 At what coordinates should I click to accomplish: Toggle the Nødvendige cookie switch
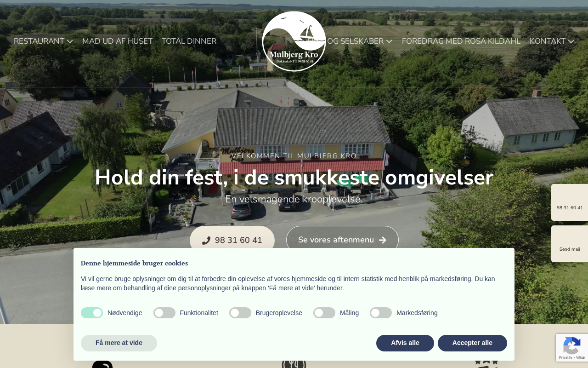(x=92, y=313)
